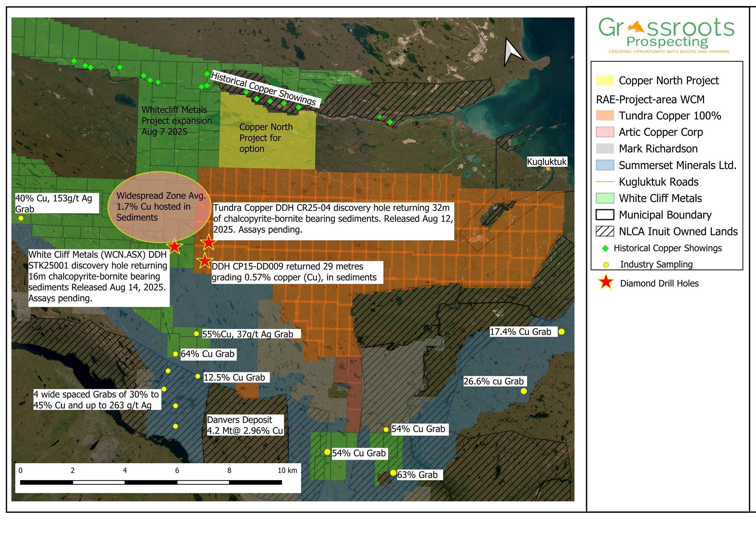Click the Municipal Boundary legend rectangle
Image resolution: width=756 pixels, height=535 pixels.
605,215
